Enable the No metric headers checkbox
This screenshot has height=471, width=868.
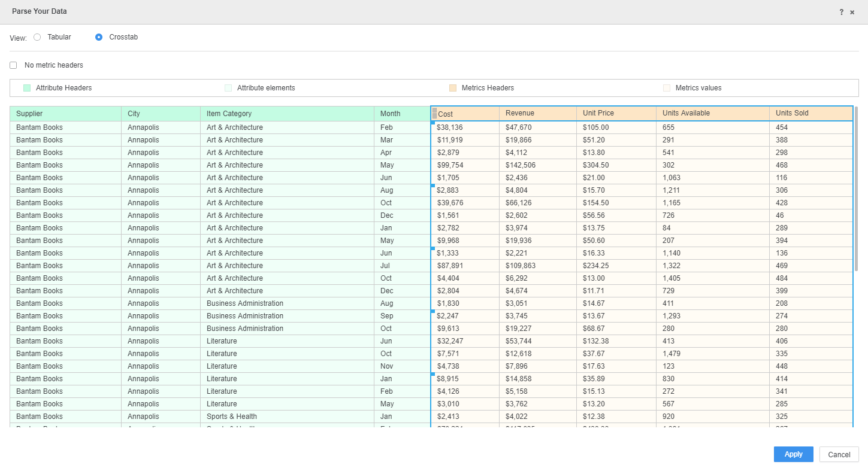[13, 65]
